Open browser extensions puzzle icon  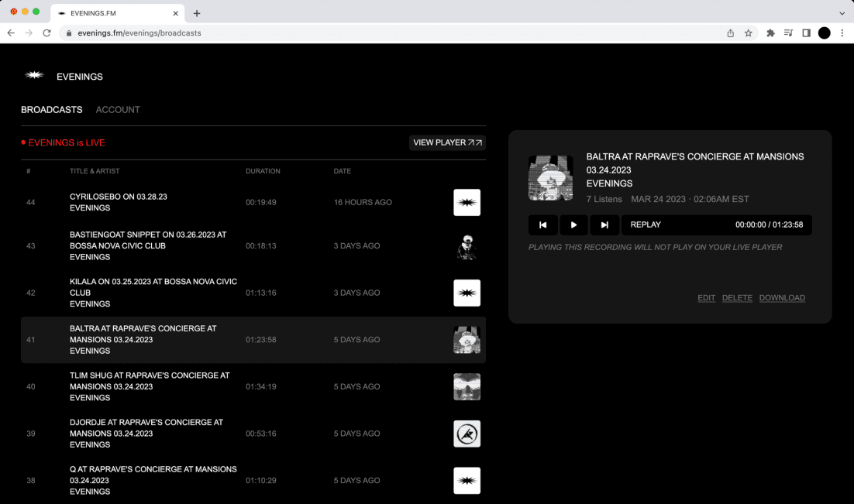(770, 33)
